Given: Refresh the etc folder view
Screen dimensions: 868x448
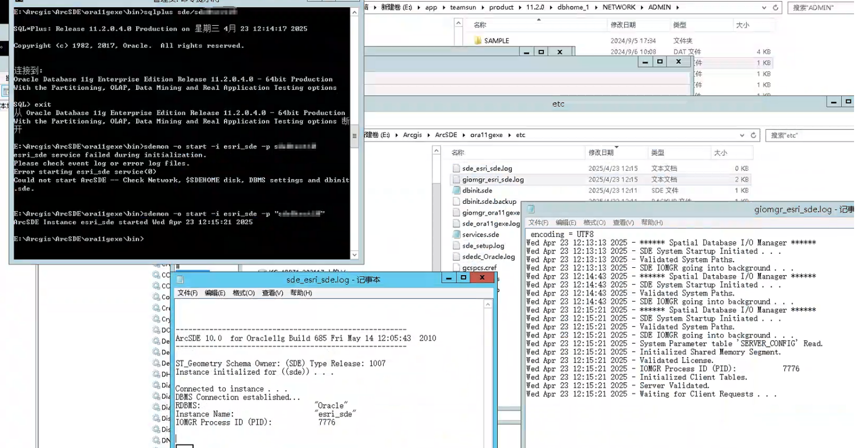Looking at the screenshot, I should coord(753,135).
